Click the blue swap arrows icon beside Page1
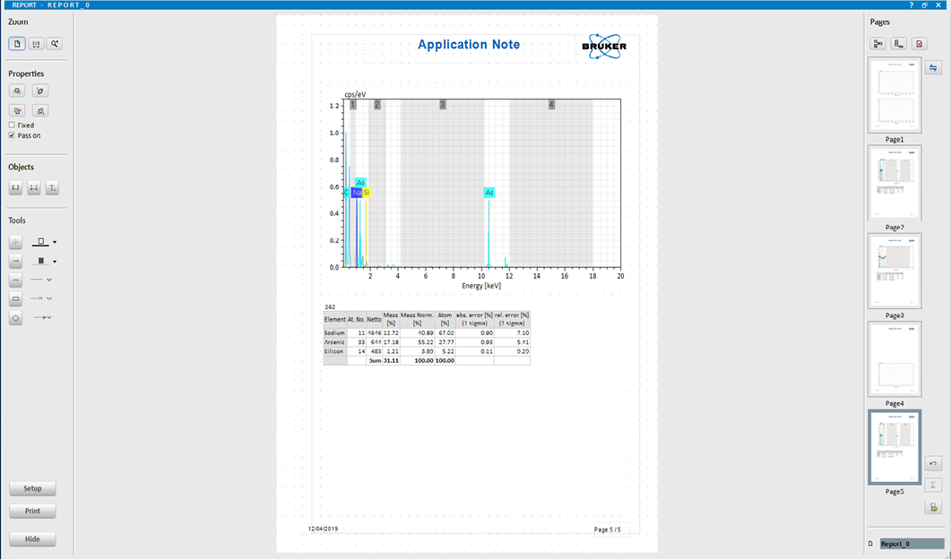The height and width of the screenshot is (560, 951). tap(933, 68)
